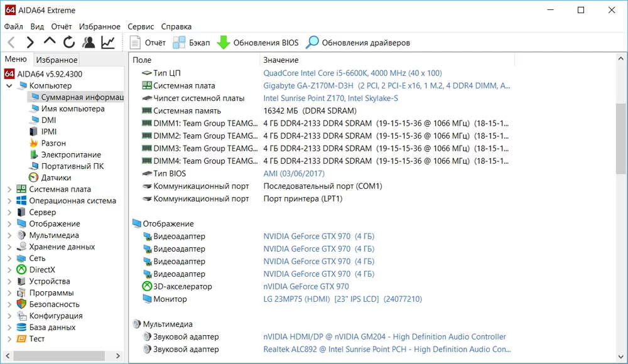This screenshot has height=364, width=628.
Task: Open the graph chart toolbar icon
Action: tap(108, 43)
